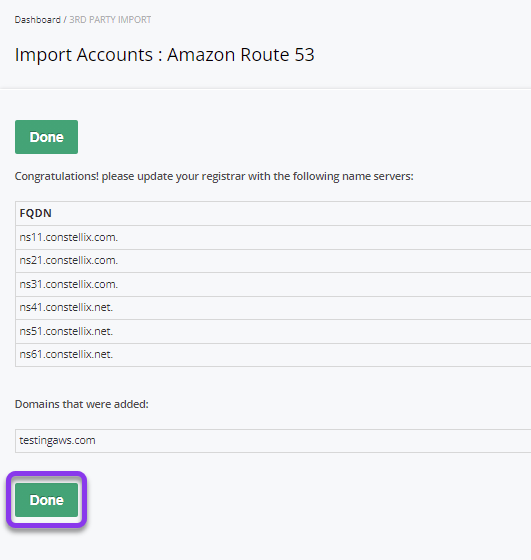Open the Dashboard breadcrumb link
The image size is (531, 560).
coord(37,20)
